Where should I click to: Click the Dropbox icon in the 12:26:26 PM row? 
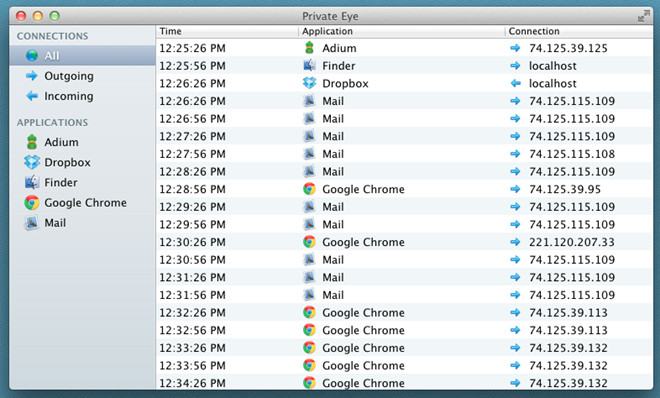[309, 83]
